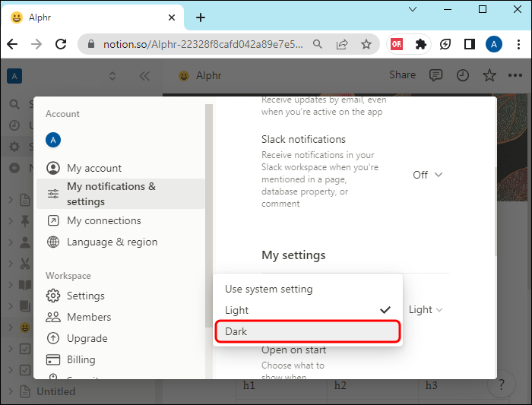The height and width of the screenshot is (405, 532).
Task: Collapse the sidebar with double-chevron icon
Action: coord(144,76)
